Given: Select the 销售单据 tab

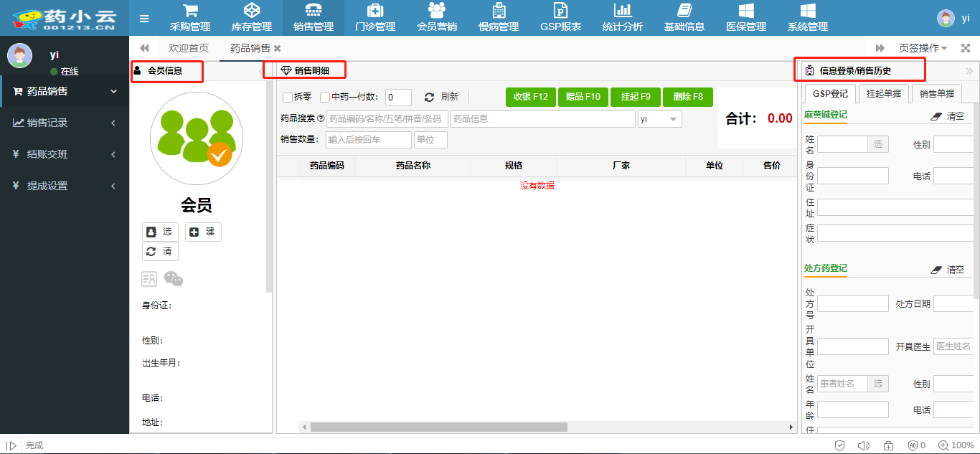Looking at the screenshot, I should pos(937,93).
